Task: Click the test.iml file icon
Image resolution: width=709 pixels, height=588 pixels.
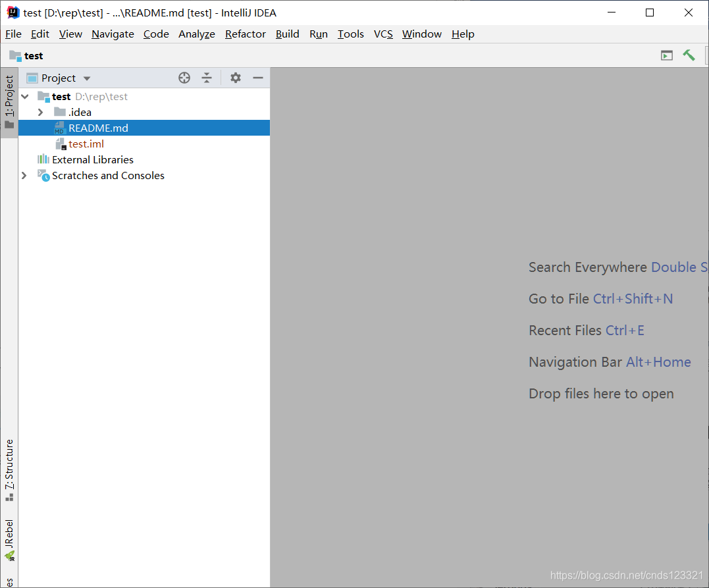Action: (x=61, y=144)
